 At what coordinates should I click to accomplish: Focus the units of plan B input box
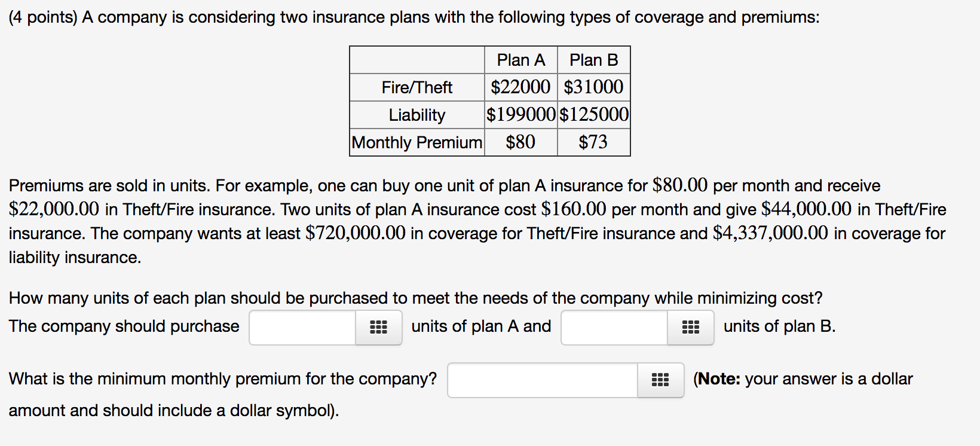(x=614, y=327)
